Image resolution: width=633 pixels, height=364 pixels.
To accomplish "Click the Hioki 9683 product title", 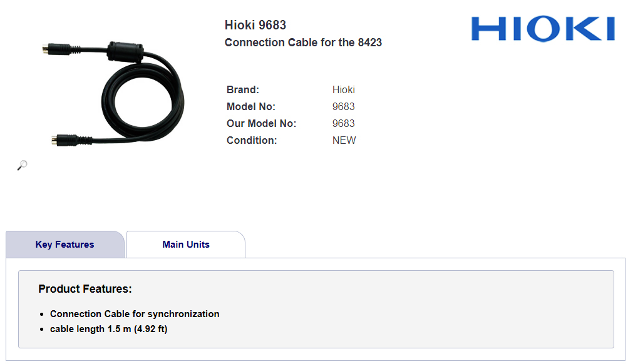I will pyautogui.click(x=255, y=25).
